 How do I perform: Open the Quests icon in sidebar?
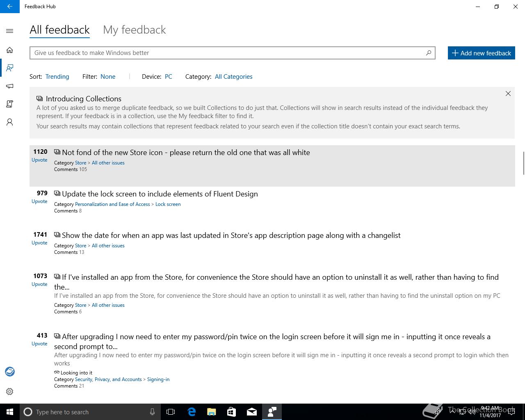[x=10, y=104]
